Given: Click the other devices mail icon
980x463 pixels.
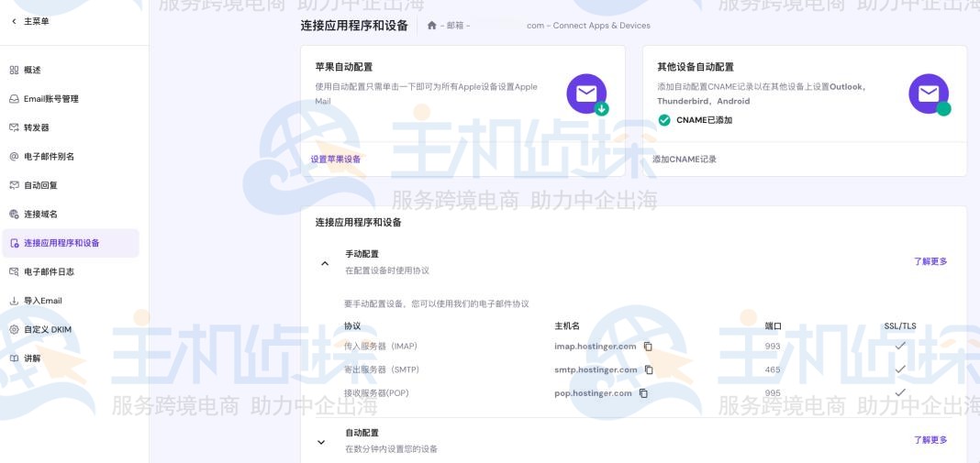Looking at the screenshot, I should (x=930, y=94).
